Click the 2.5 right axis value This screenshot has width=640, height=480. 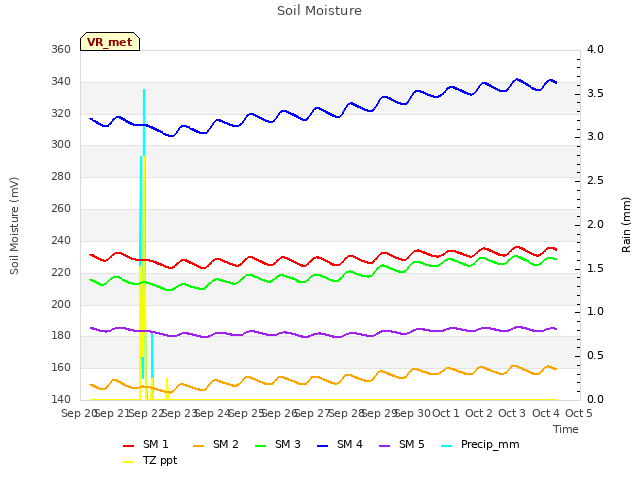pyautogui.click(x=595, y=180)
